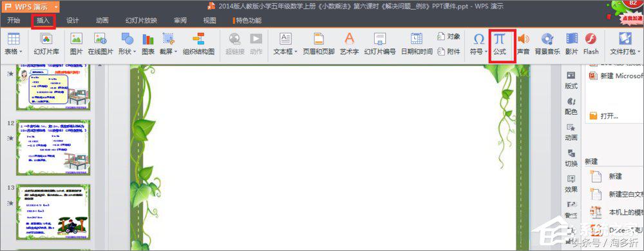Insert 日期和时间 date and time

[x=417, y=45]
